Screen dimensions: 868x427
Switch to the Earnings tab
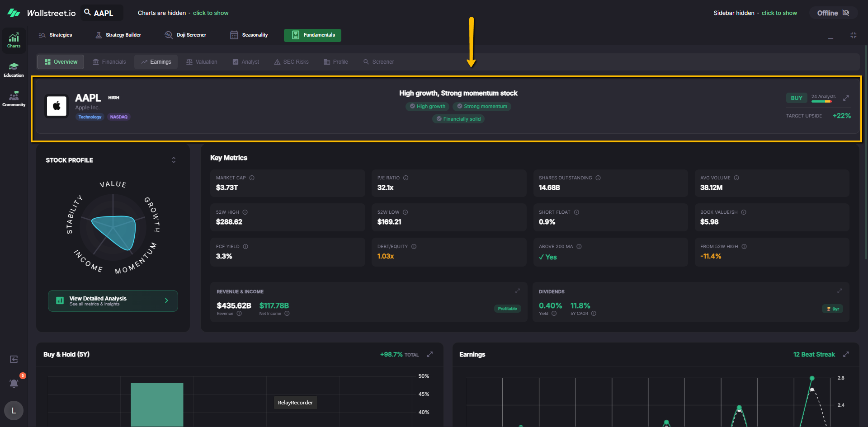pyautogui.click(x=156, y=62)
